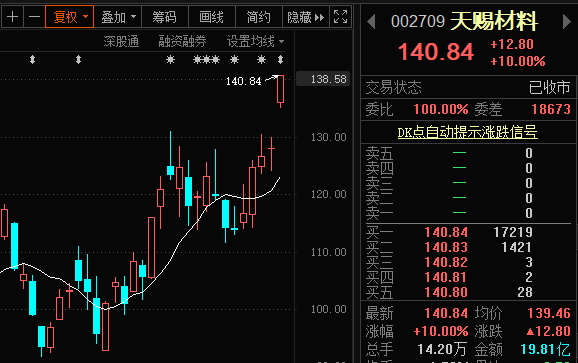
Task: Go to previous stock arrow
Action: (x=372, y=21)
